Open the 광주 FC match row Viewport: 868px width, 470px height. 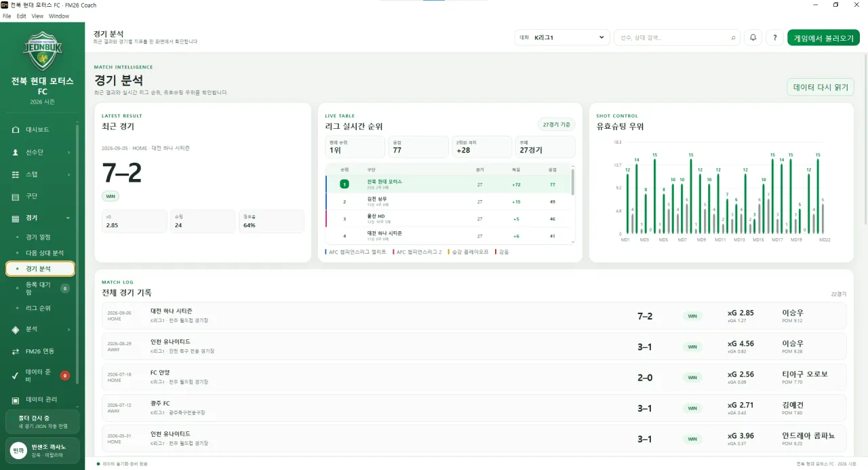pyautogui.click(x=474, y=408)
